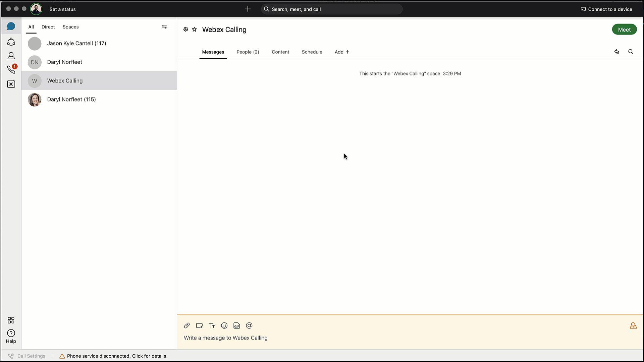
Task: Click Jason Kyle Cantell's gray avatar
Action: [35, 43]
